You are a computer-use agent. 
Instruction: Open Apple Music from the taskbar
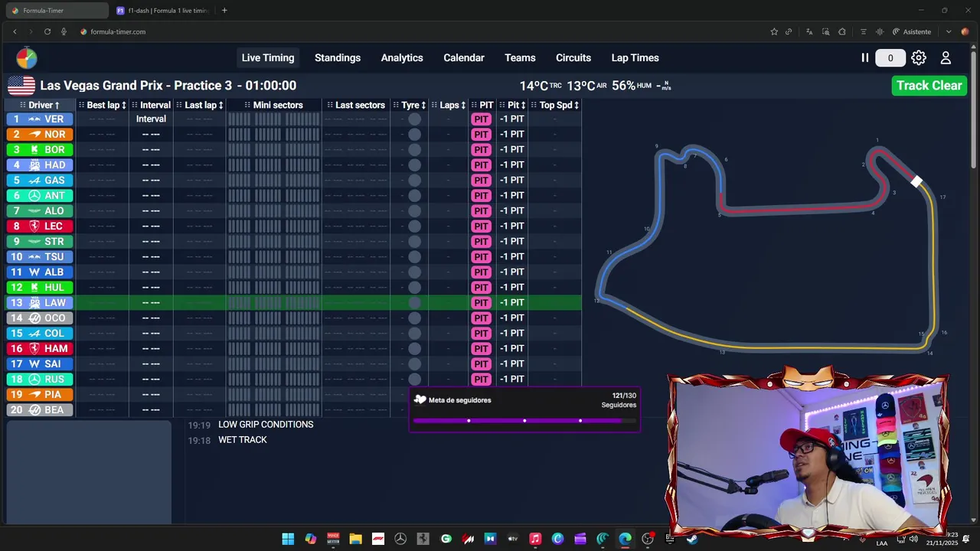click(x=535, y=540)
